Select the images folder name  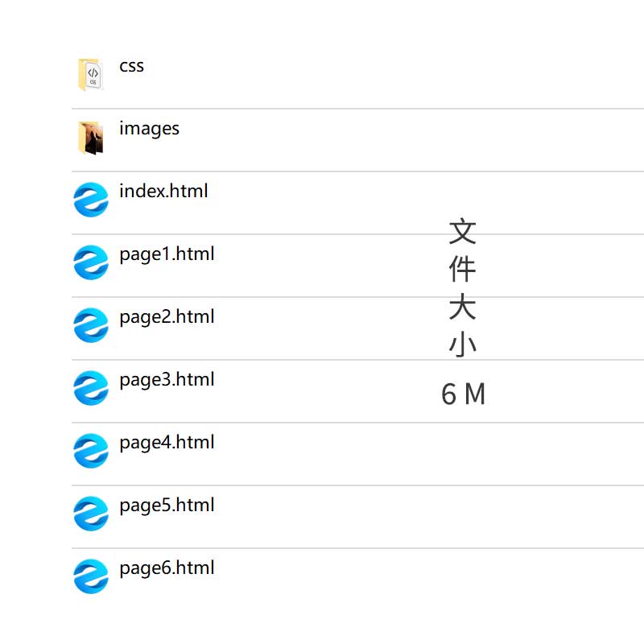coord(149,129)
